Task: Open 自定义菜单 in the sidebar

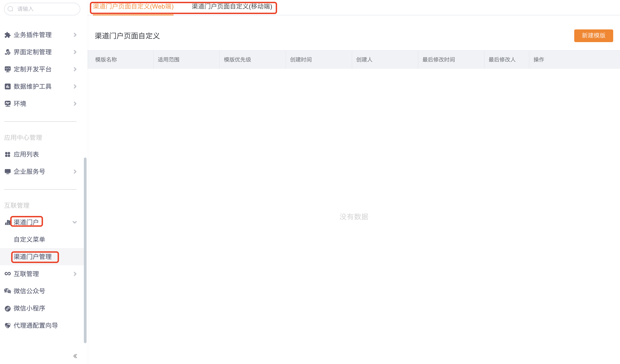Action: [29, 239]
